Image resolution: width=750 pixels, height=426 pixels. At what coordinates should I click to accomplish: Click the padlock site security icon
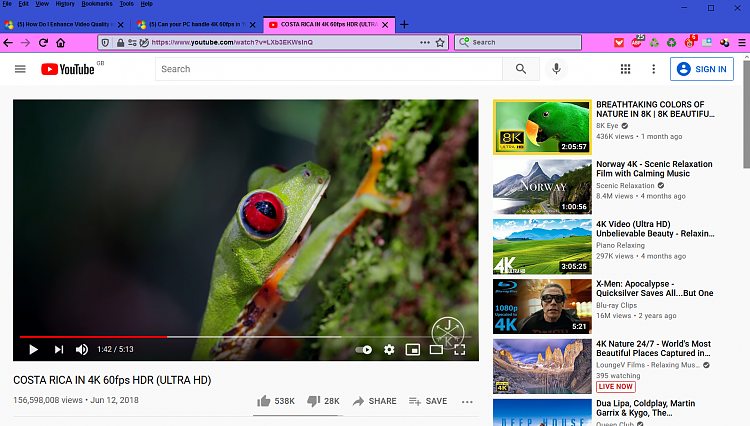tap(120, 43)
